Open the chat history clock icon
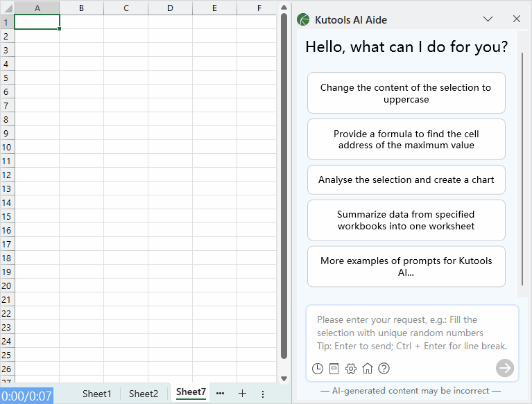The image size is (532, 404). pyautogui.click(x=317, y=369)
